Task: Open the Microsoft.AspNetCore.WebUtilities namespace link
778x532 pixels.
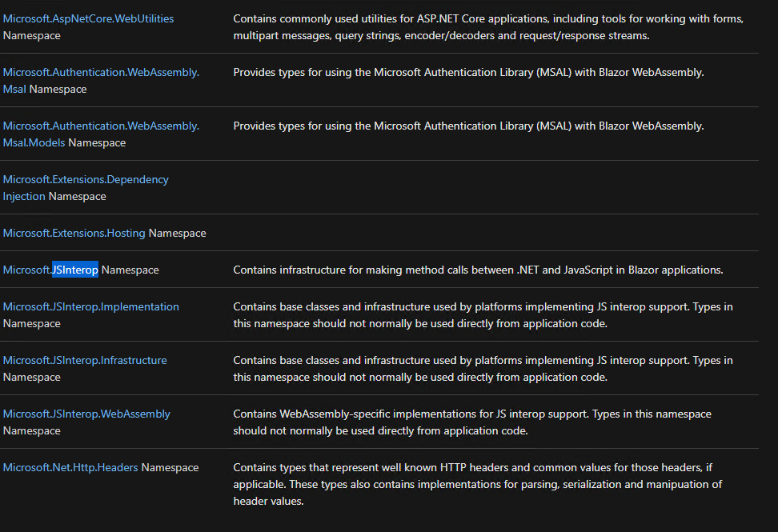Action: click(x=88, y=18)
